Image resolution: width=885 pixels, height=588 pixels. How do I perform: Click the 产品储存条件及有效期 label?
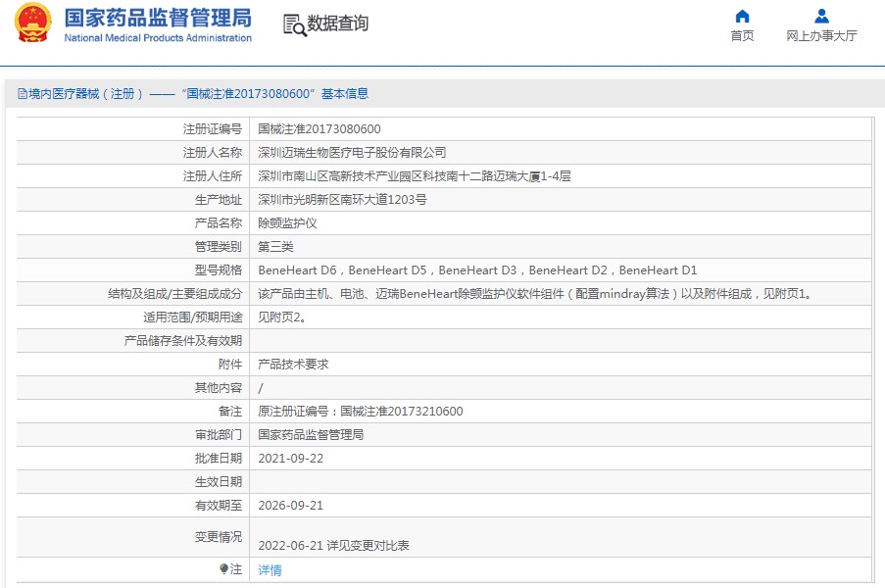click(183, 341)
